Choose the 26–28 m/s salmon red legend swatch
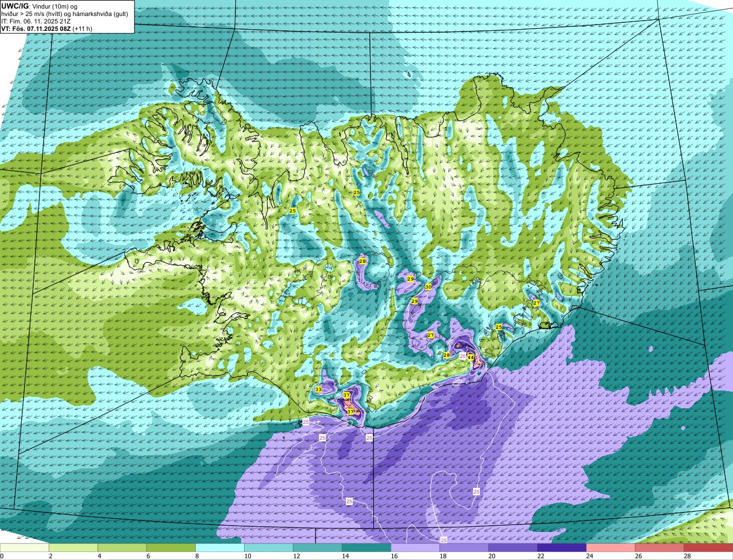The width and height of the screenshot is (733, 560). coord(660,548)
